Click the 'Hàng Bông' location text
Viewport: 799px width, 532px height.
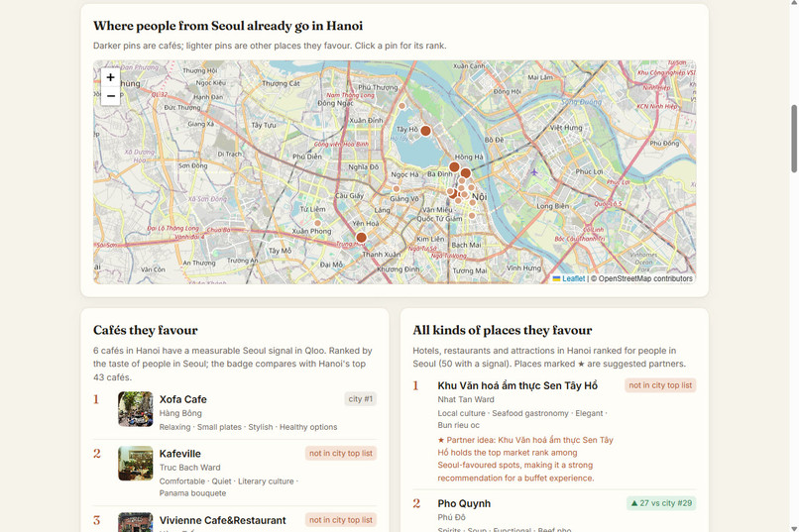[x=180, y=413]
